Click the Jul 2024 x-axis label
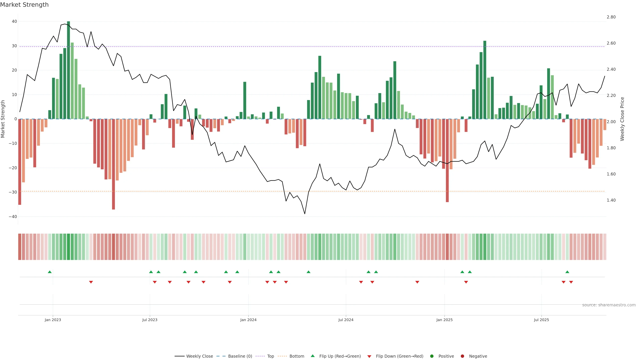Screen dimensions: 644x362 pyautogui.click(x=346, y=320)
